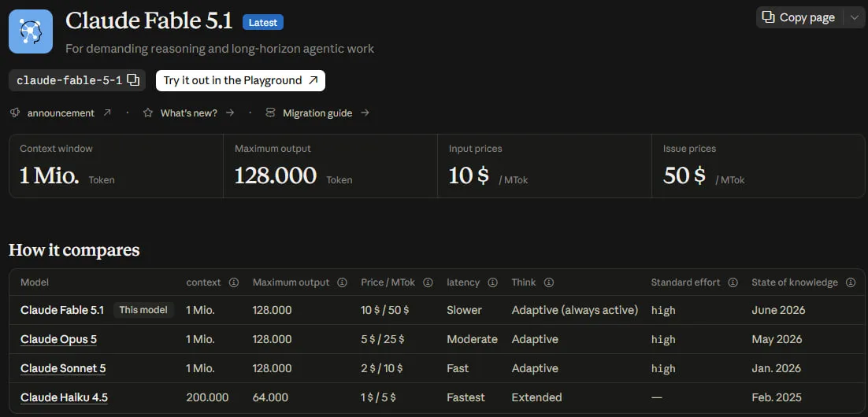Click the May 2026 knowledge cell
868x417 pixels.
pos(777,339)
